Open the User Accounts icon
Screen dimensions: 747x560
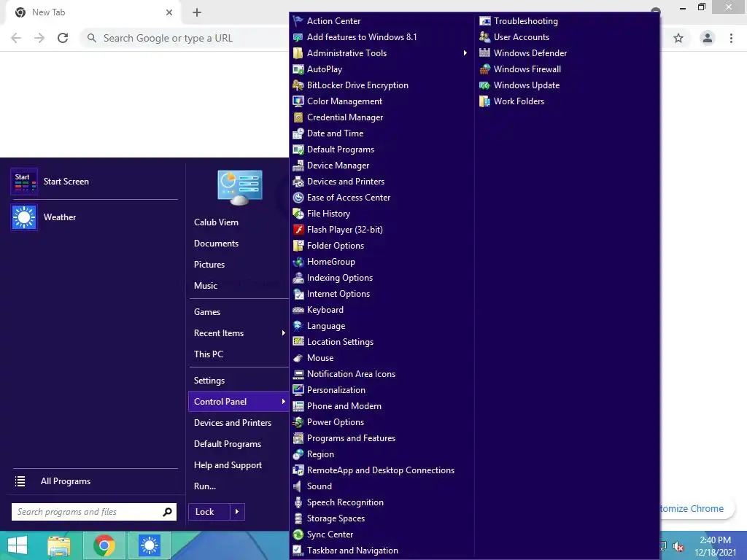point(484,37)
